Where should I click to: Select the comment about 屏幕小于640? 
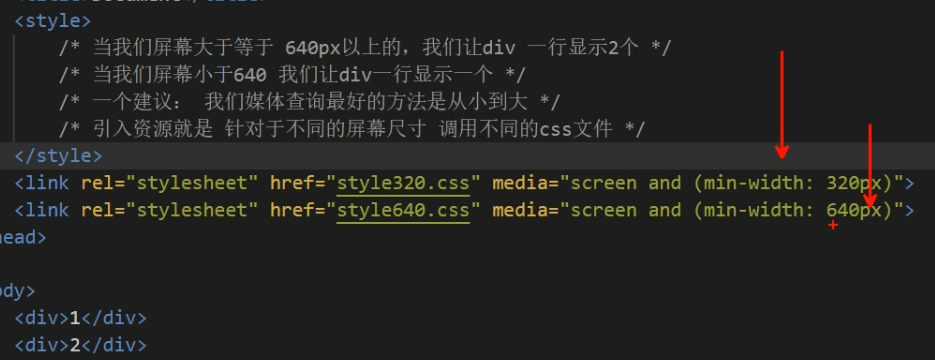pos(292,75)
